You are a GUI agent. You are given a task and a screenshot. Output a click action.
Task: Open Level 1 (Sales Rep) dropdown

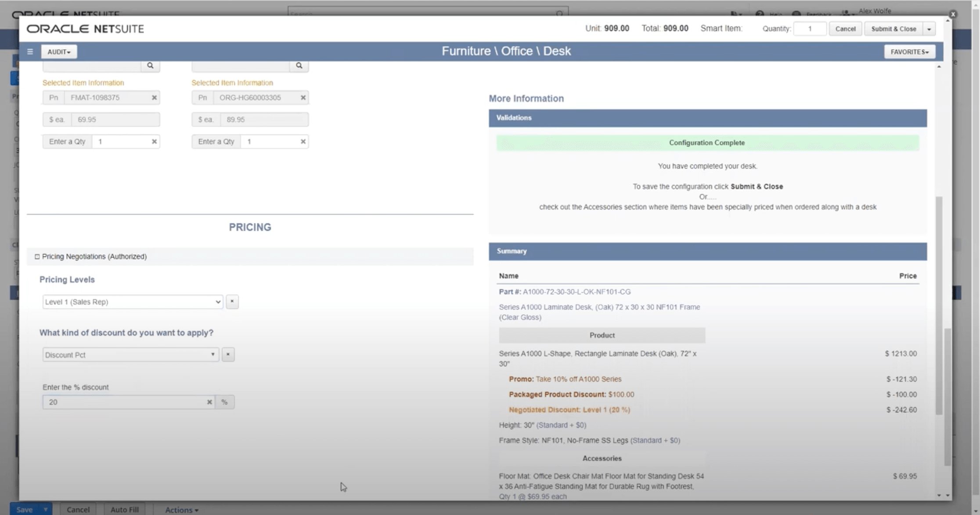[132, 302]
